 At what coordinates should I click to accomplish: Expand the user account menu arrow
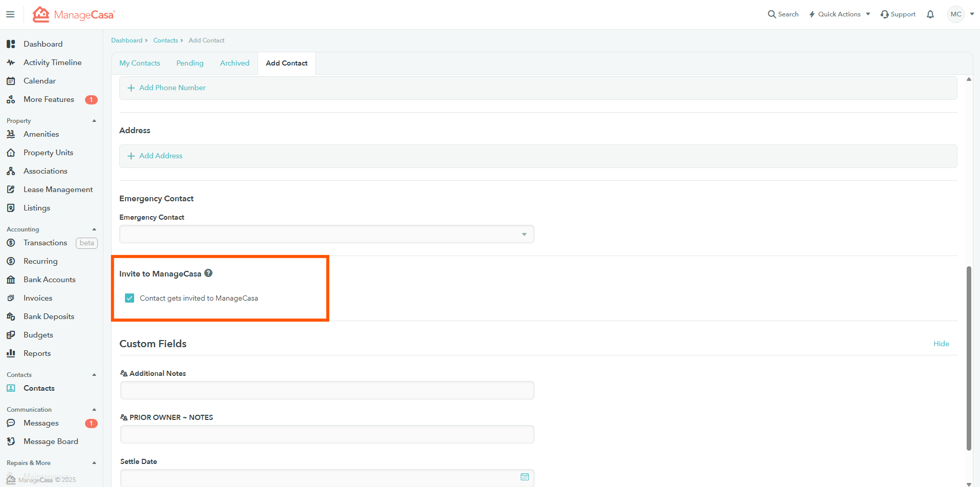[972, 14]
